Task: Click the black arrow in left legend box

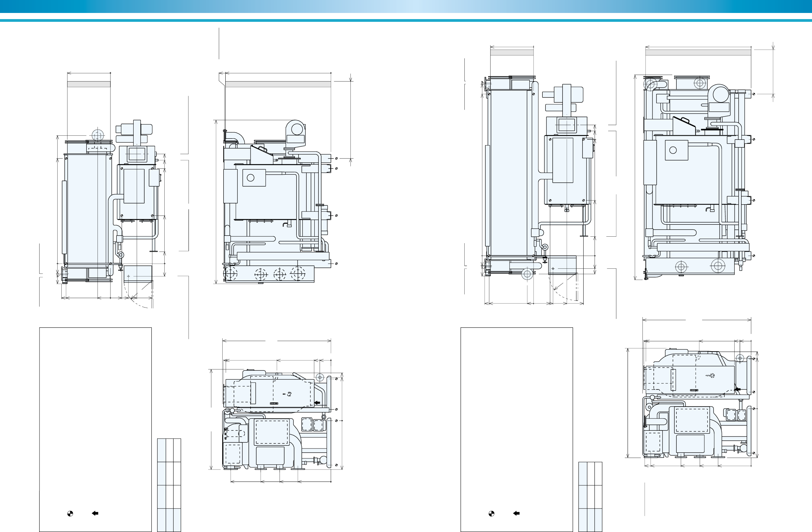Action: pos(95,513)
